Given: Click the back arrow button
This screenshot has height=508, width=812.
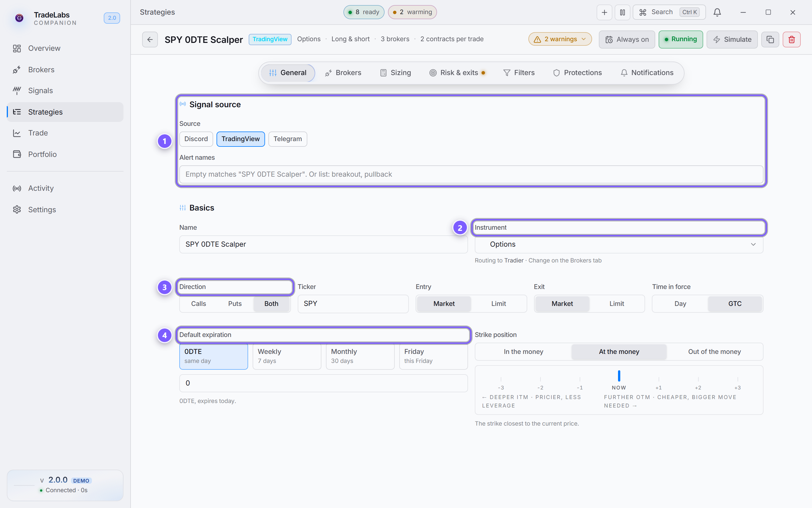Looking at the screenshot, I should coord(150,39).
